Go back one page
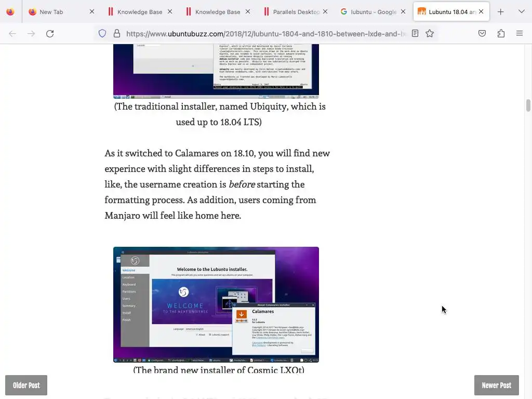The image size is (532, 399). [12, 34]
